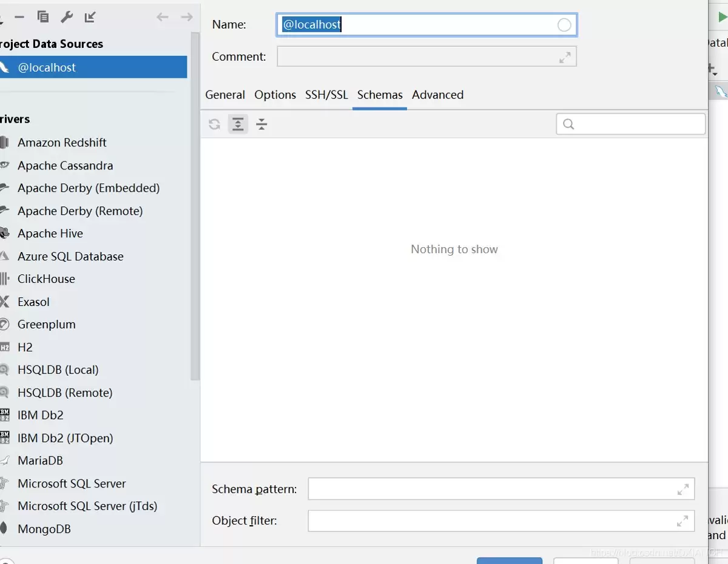Open the Options tab
This screenshot has height=564, width=728.
coord(275,95)
